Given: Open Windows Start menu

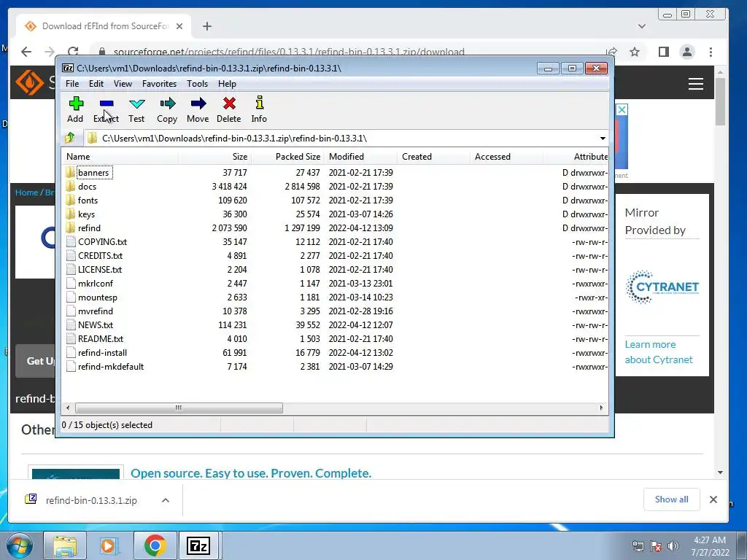Looking at the screenshot, I should coord(19,545).
